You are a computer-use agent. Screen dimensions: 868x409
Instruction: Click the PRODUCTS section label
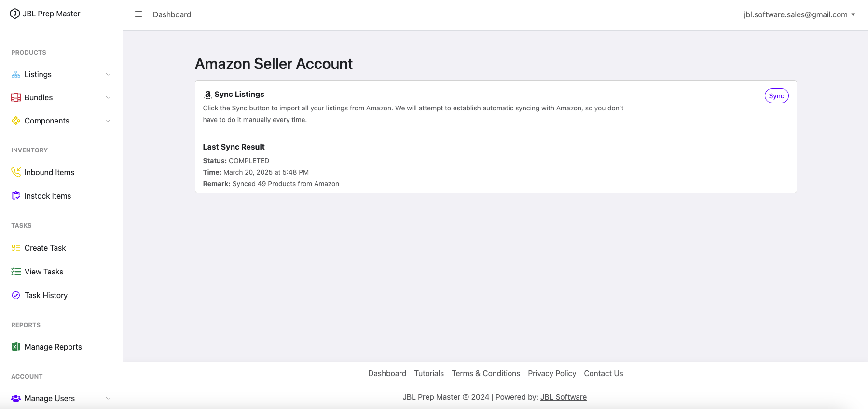click(x=28, y=52)
